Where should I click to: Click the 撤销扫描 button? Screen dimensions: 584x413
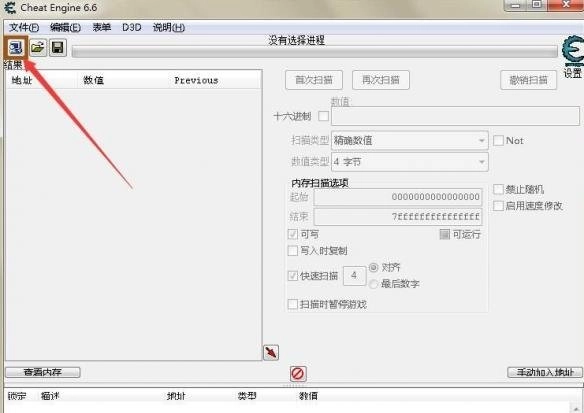coord(529,80)
